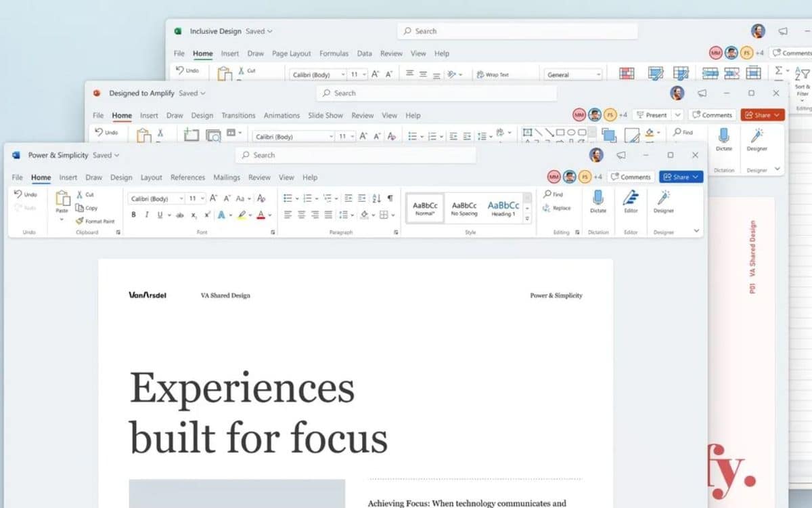Open Designer in the PowerPoint window
Viewport: 812px width, 508px height.
click(757, 139)
